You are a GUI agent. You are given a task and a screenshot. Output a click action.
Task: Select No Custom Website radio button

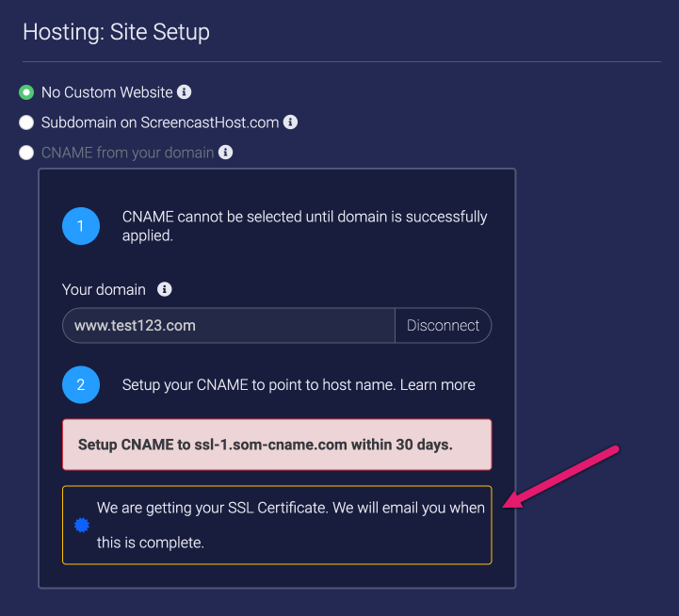(x=26, y=92)
